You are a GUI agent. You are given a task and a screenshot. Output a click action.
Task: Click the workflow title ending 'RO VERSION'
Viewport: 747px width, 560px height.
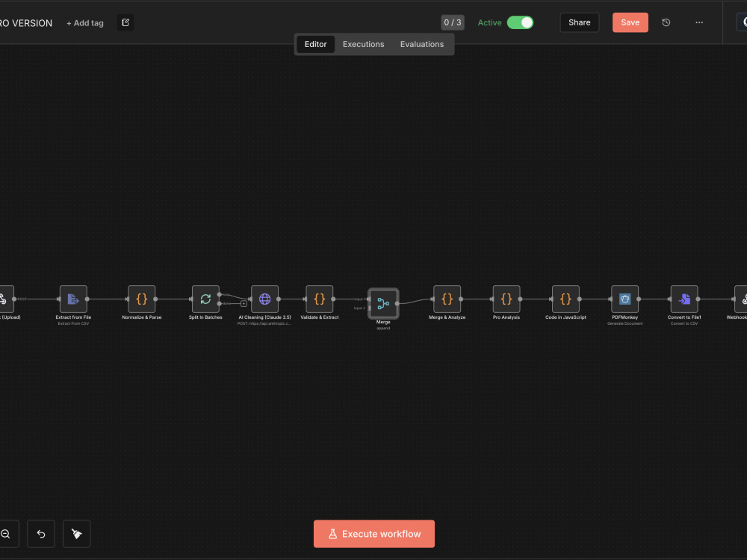point(26,23)
